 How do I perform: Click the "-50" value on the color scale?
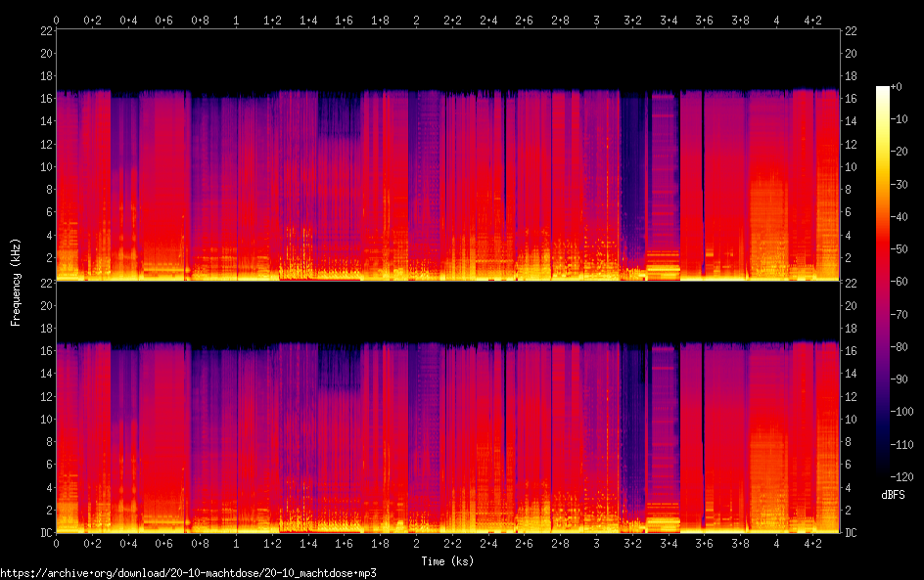900,249
